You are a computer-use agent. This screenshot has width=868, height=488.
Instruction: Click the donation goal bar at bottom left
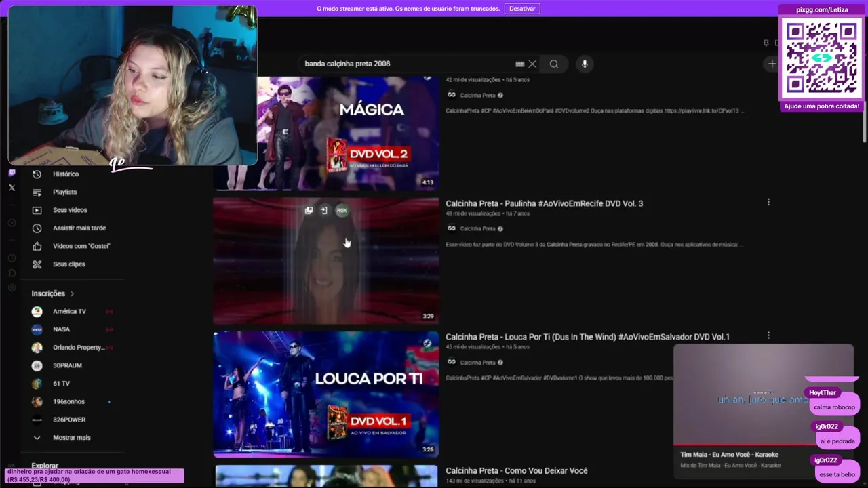(x=94, y=476)
